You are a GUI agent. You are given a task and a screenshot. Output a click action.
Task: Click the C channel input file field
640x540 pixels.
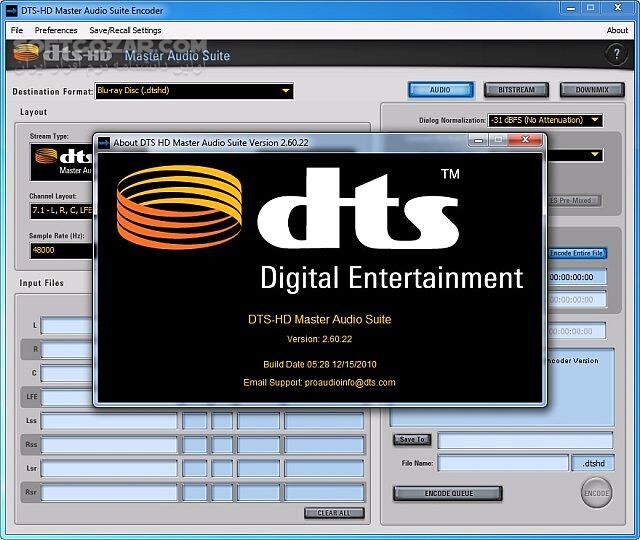(x=67, y=373)
